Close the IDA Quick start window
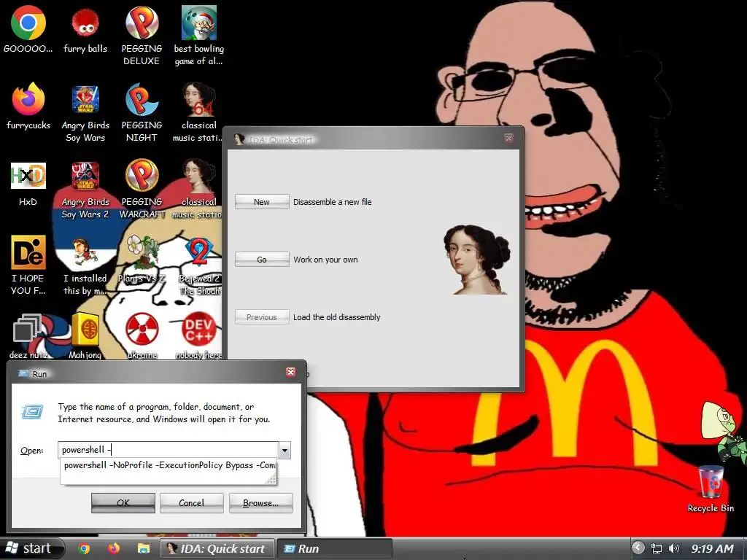The image size is (747, 560). pos(508,138)
